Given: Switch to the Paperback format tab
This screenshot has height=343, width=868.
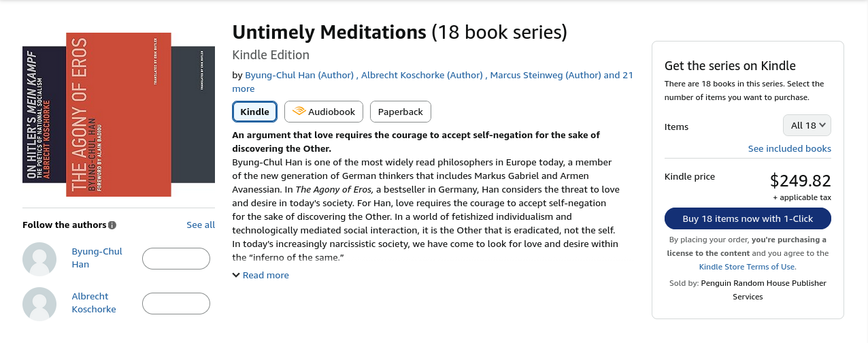Looking at the screenshot, I should click(401, 112).
